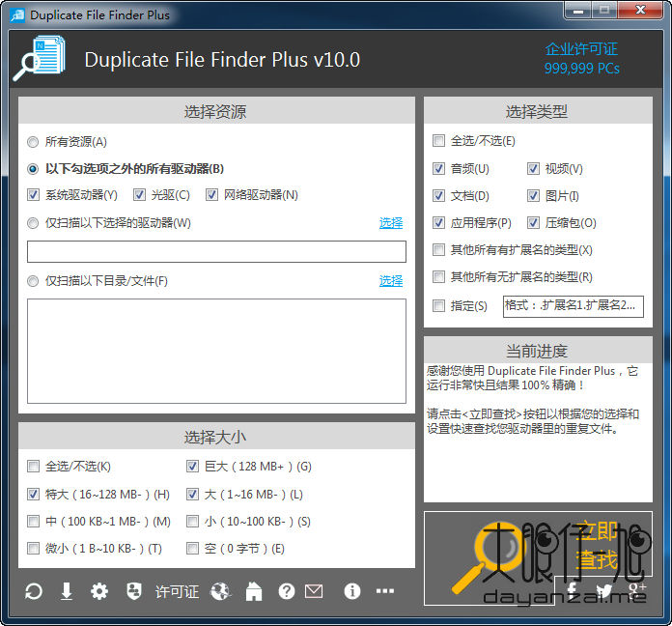Uncheck 特大 (16~128 MB-) (H) checkbox
Image resolution: width=672 pixels, height=626 pixels.
[33, 495]
